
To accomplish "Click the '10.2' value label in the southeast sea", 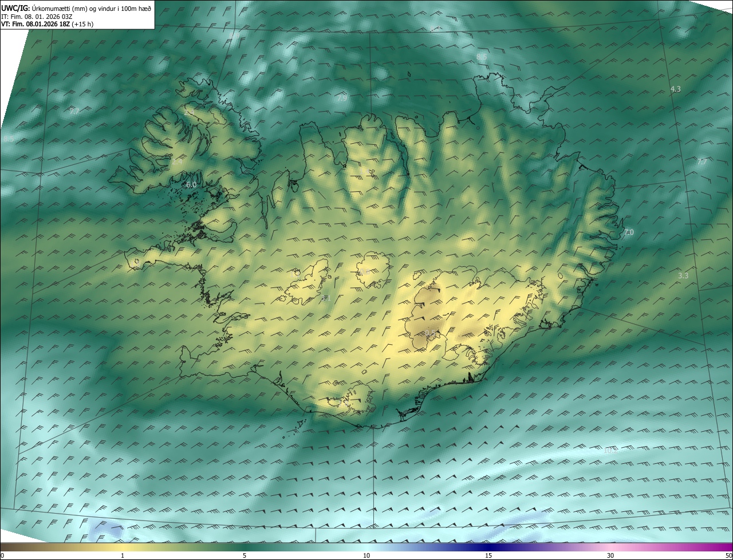I will pyautogui.click(x=611, y=450).
